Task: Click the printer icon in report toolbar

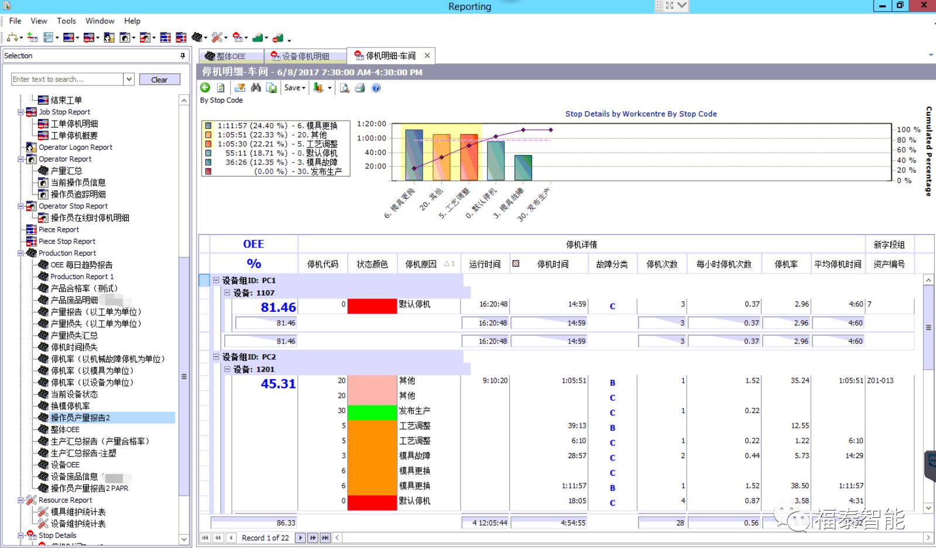Action: click(360, 88)
